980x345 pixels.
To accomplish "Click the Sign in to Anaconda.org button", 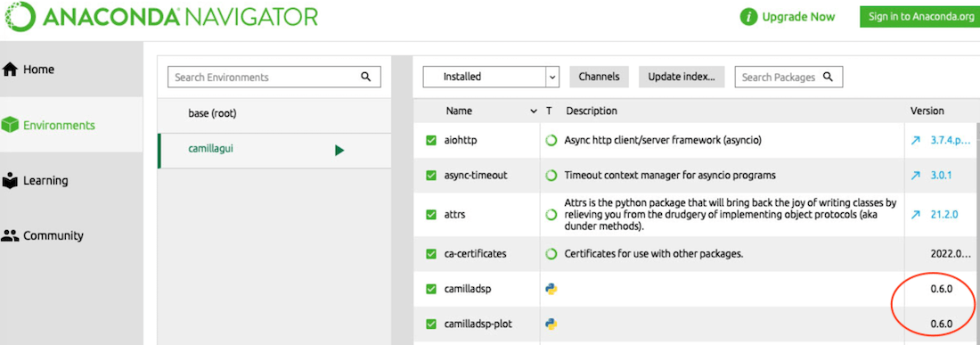I will [x=920, y=17].
